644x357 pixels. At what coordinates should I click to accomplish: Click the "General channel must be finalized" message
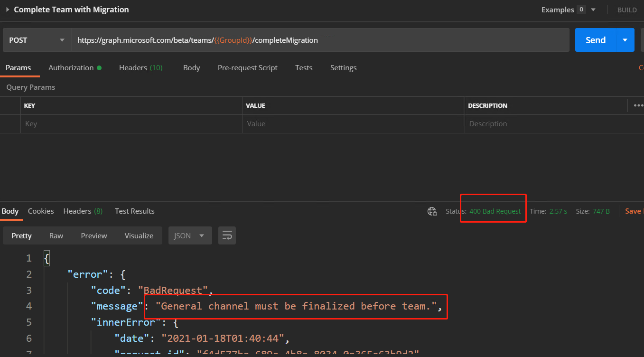296,306
